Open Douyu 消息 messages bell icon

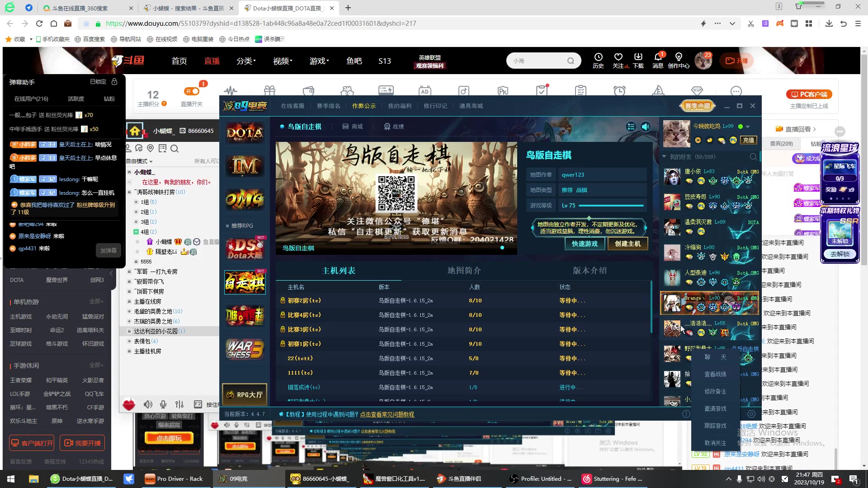tap(658, 60)
